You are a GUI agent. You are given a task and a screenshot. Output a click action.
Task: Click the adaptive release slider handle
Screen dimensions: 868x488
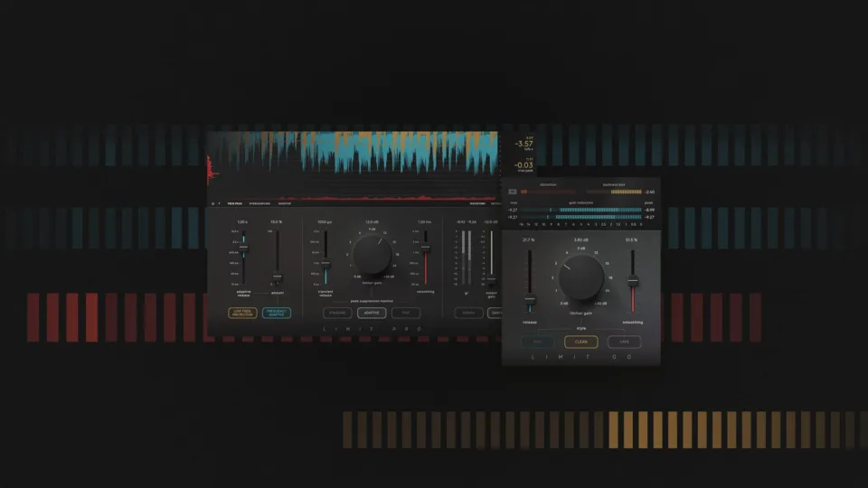[243, 248]
